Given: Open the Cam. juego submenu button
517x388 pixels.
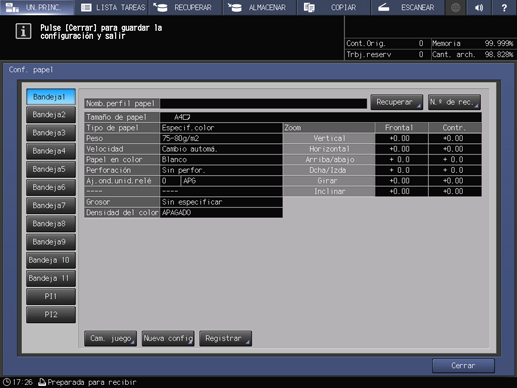Looking at the screenshot, I should [x=110, y=338].
